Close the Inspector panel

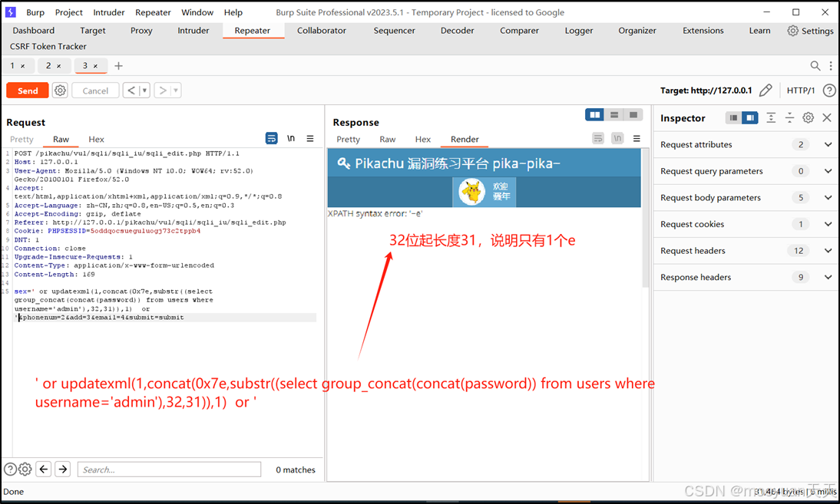coord(827,117)
